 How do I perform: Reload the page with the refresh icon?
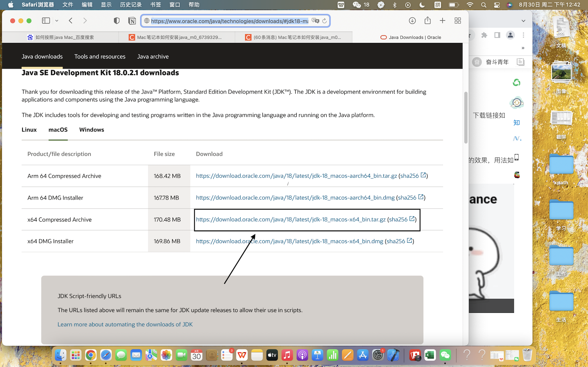click(x=324, y=21)
